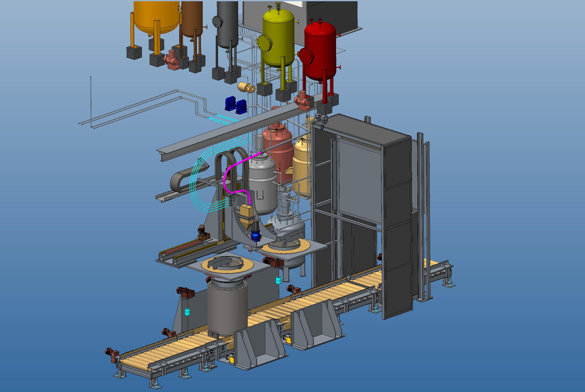Click the olive-yellow storage tank
The width and height of the screenshot is (585, 392).
pos(278,37)
